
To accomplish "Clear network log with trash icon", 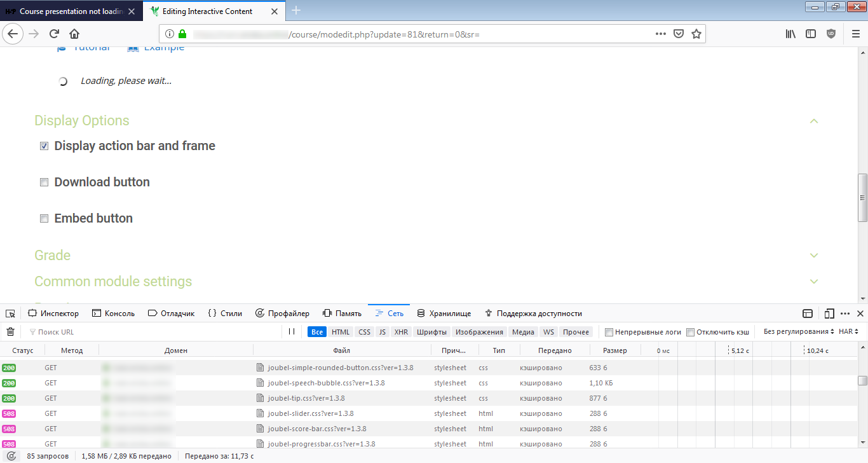I will [10, 332].
